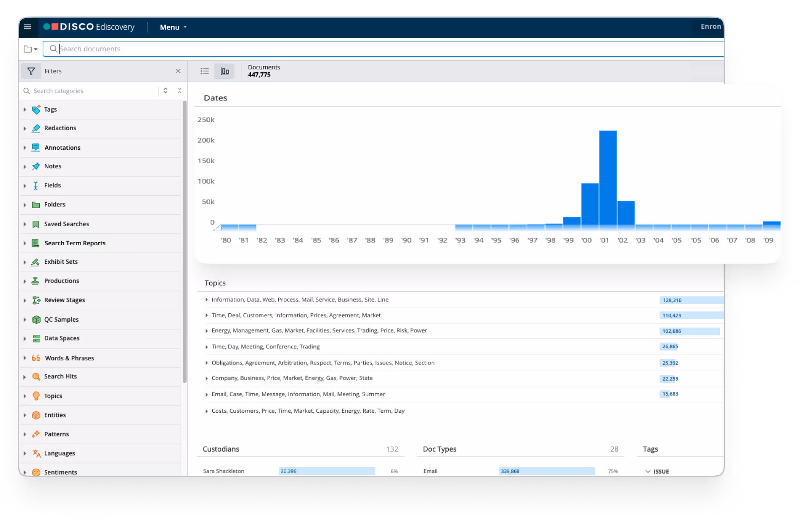Click the Filters panel scrollbar
Image resolution: width=812 pixels, height=529 pixels.
pyautogui.click(x=184, y=241)
